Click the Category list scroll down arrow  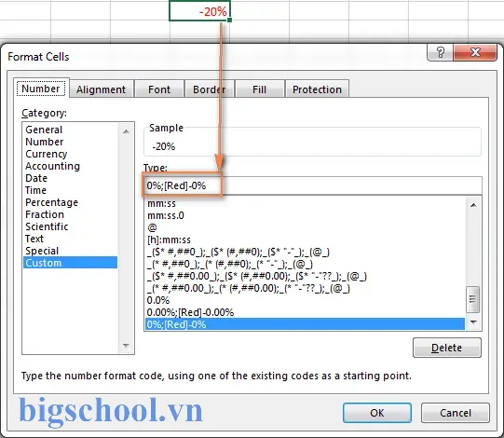126,346
